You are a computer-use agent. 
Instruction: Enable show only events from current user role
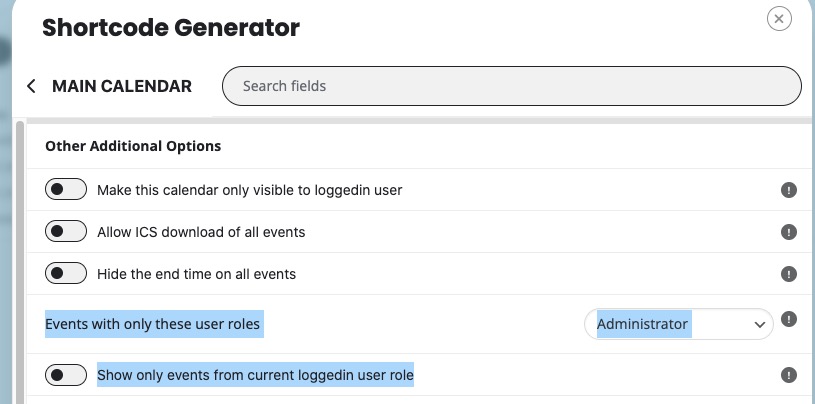coord(65,375)
